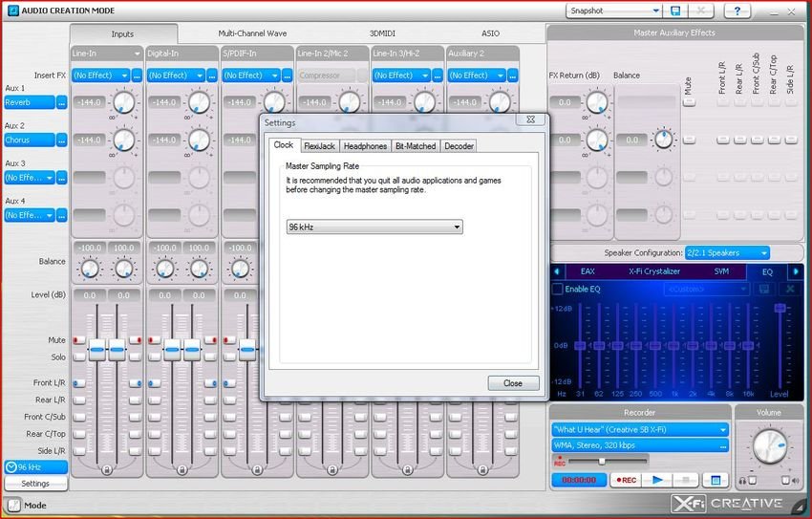
Task: Click the EQ Level slider handle
Action: (780, 308)
